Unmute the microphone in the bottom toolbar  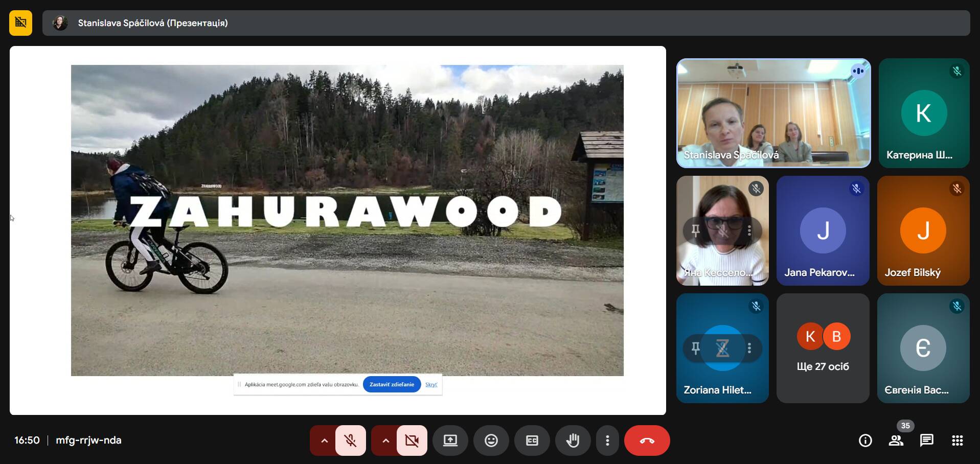(350, 440)
